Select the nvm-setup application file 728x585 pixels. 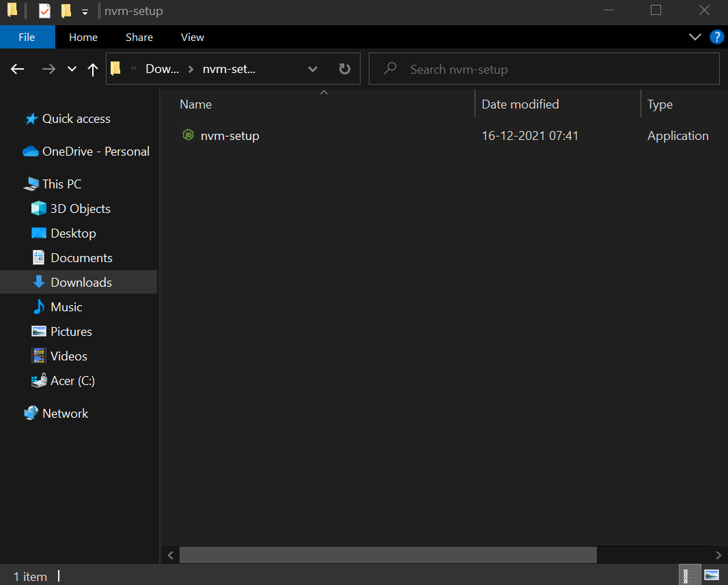tap(230, 136)
